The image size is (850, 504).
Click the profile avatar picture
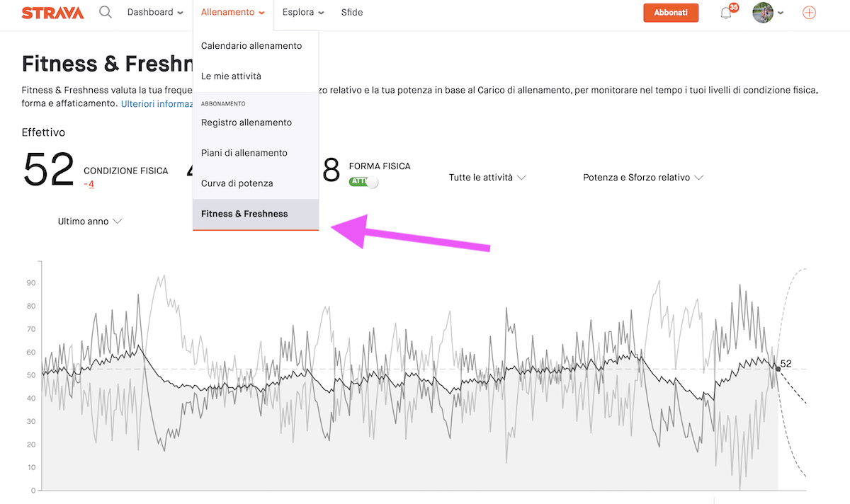click(763, 12)
